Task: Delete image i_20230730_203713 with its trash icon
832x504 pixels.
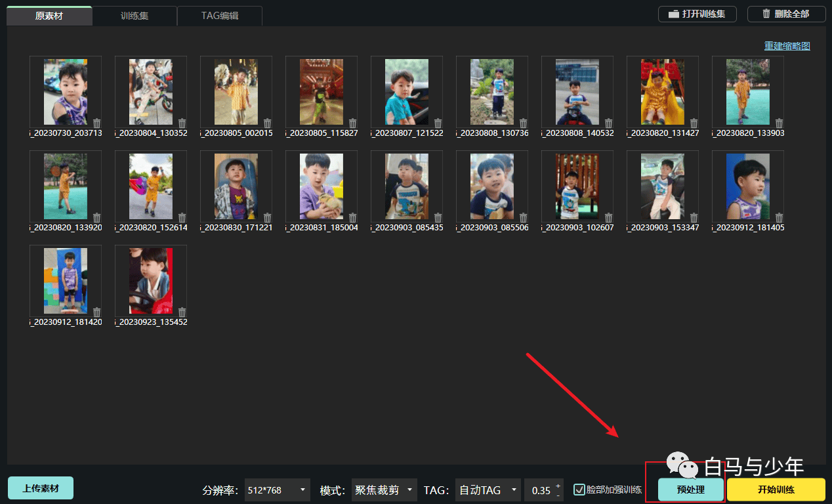Action: coord(97,123)
